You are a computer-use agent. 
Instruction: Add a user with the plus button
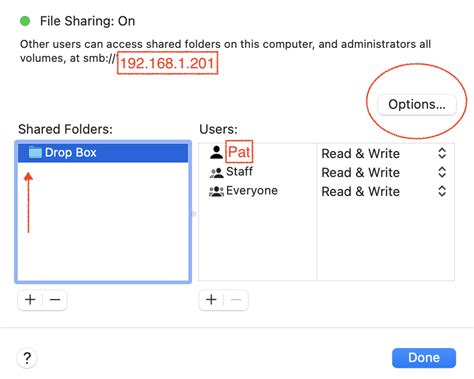(x=211, y=300)
